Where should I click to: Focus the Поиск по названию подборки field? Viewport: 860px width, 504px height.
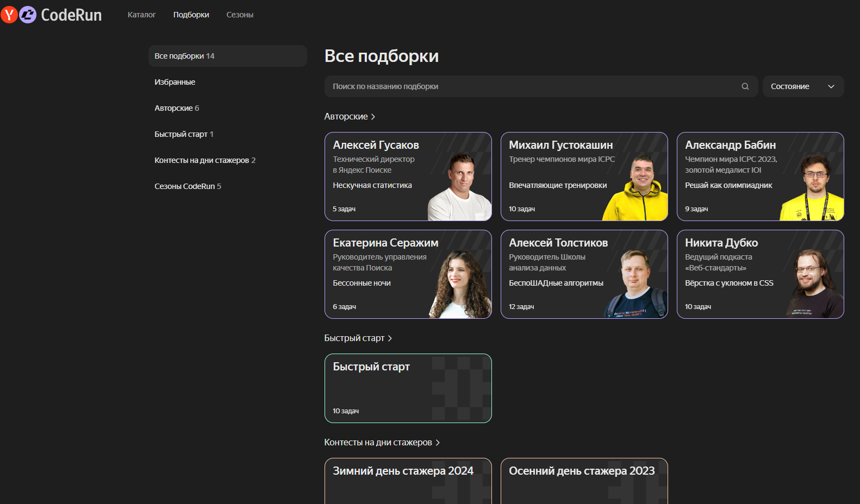[541, 86]
